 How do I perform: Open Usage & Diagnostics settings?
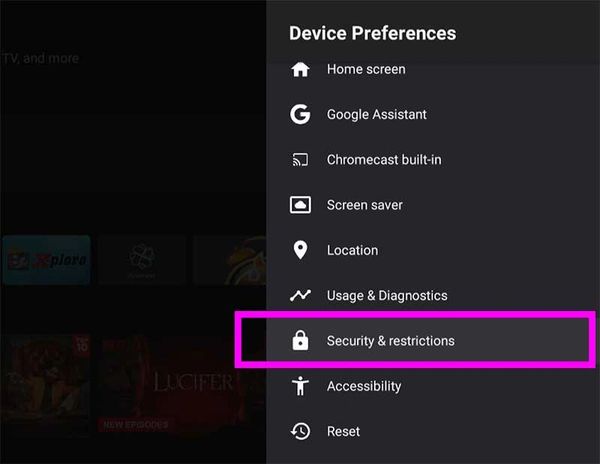click(387, 296)
